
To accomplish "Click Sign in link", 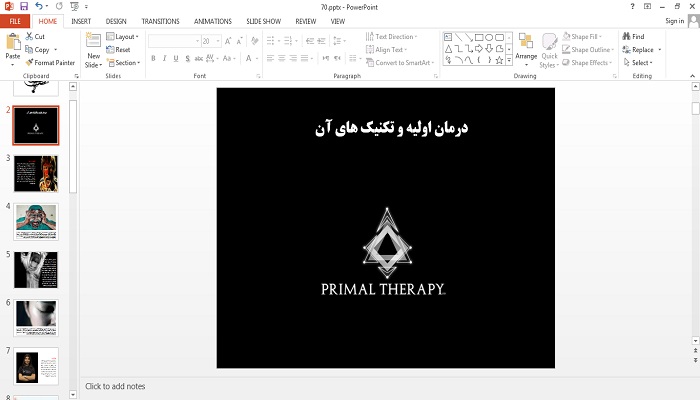I will [675, 20].
